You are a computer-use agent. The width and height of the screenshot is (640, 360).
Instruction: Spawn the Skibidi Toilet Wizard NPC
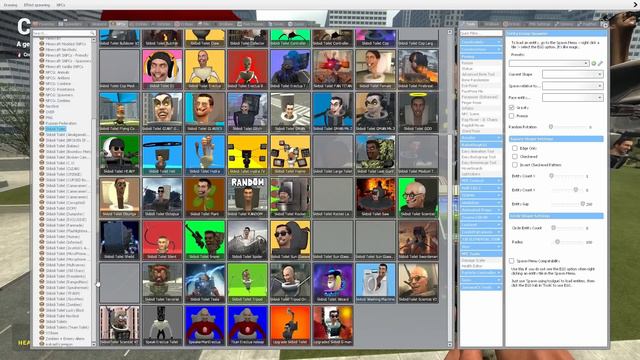pos(333,283)
